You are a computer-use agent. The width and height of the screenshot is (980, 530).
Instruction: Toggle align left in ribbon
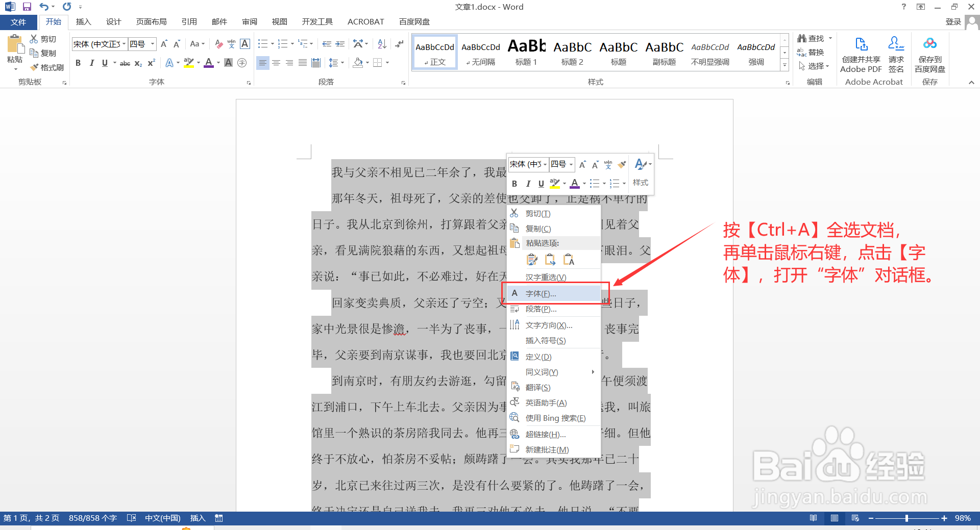pos(262,63)
